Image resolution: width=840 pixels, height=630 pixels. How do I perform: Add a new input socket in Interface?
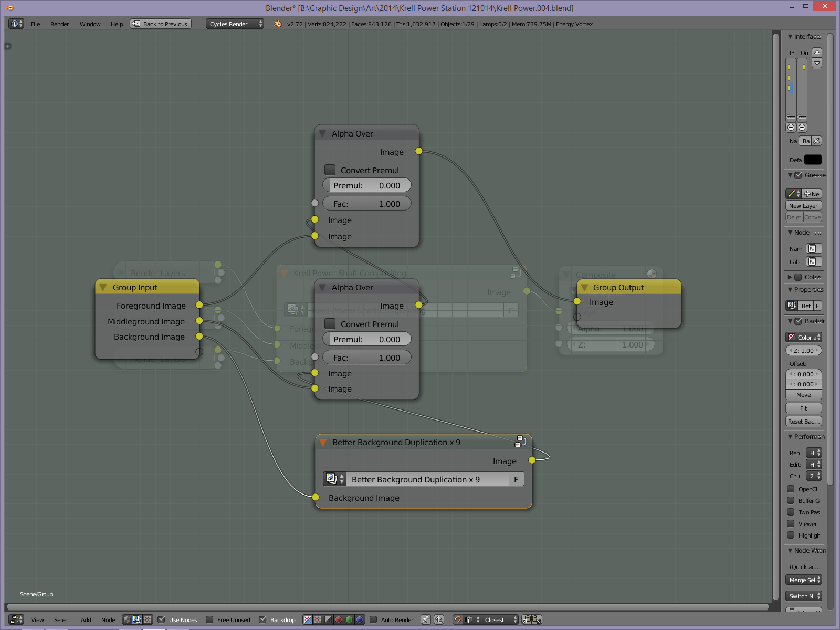[x=791, y=127]
